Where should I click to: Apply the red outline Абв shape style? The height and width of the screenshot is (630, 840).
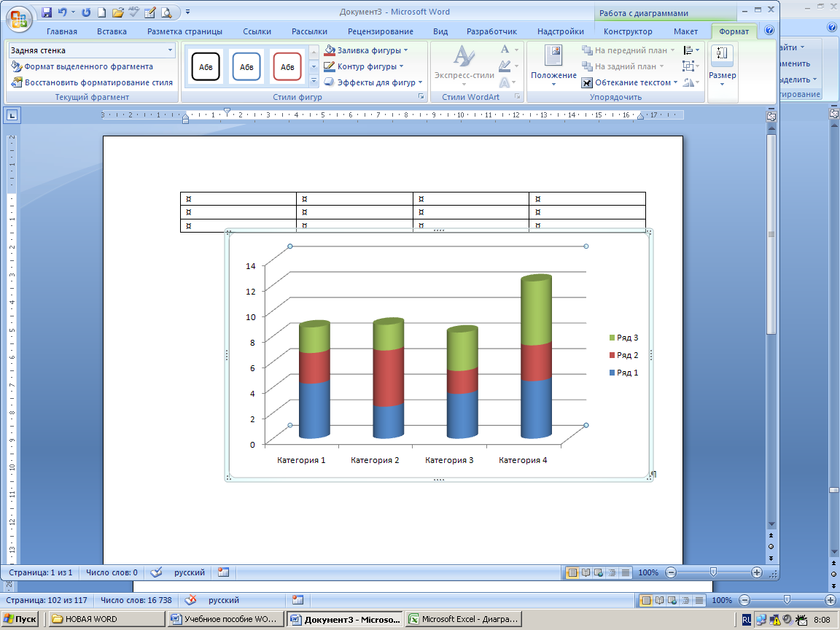pyautogui.click(x=287, y=66)
